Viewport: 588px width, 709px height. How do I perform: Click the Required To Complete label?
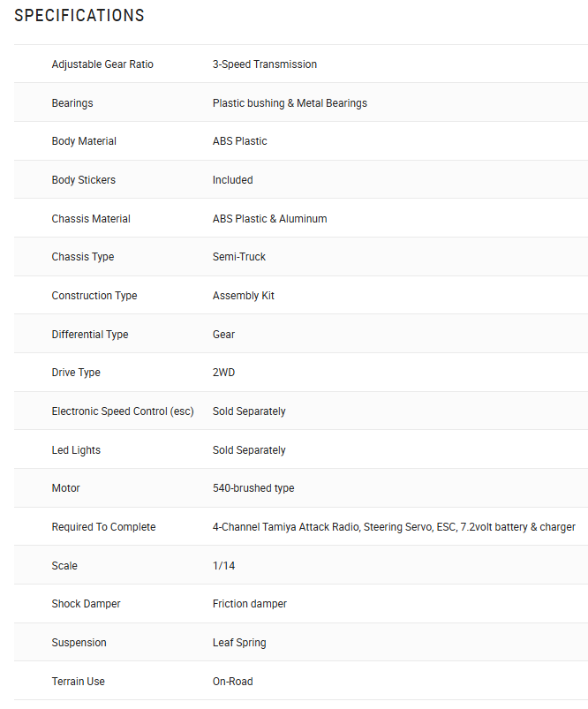[103, 527]
